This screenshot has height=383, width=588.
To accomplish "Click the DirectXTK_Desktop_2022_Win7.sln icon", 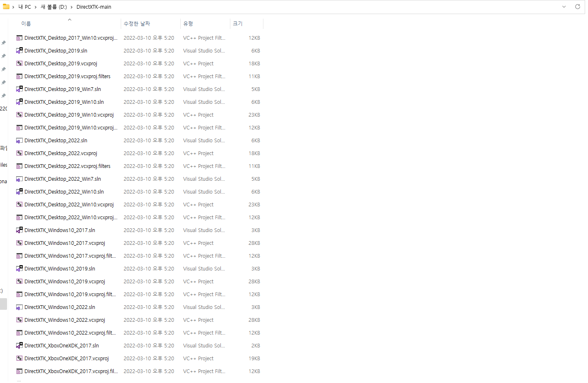I will point(19,179).
